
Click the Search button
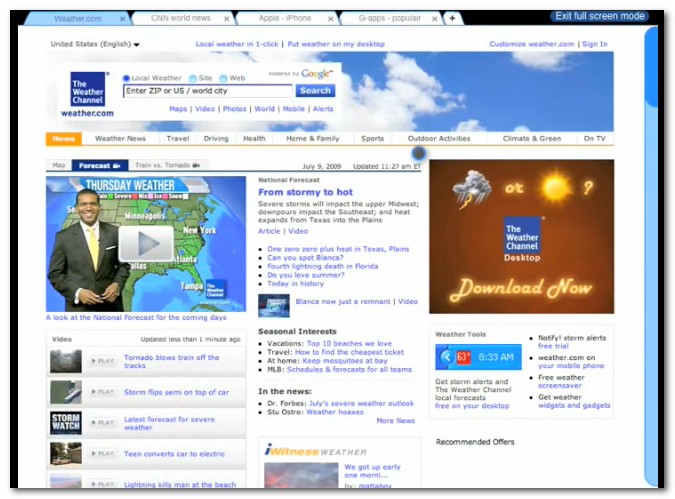click(x=315, y=91)
